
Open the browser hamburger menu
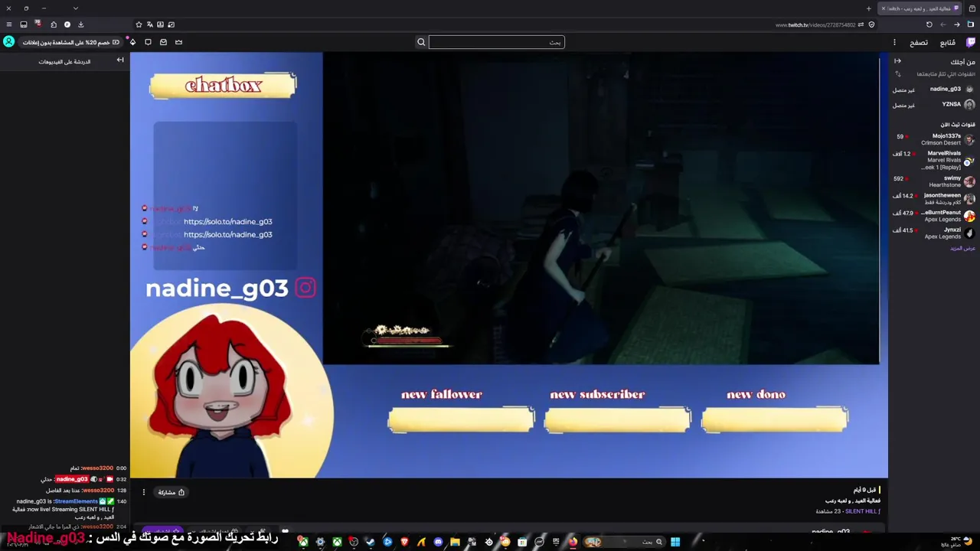pyautogui.click(x=9, y=24)
